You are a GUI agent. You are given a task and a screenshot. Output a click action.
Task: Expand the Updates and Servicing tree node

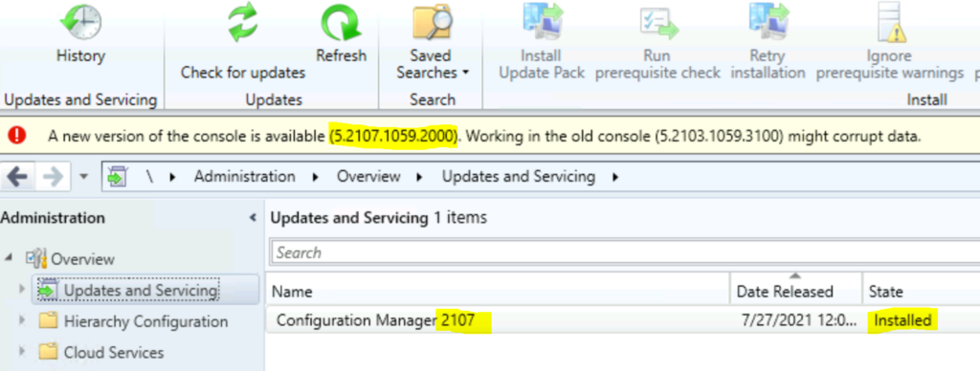[23, 290]
